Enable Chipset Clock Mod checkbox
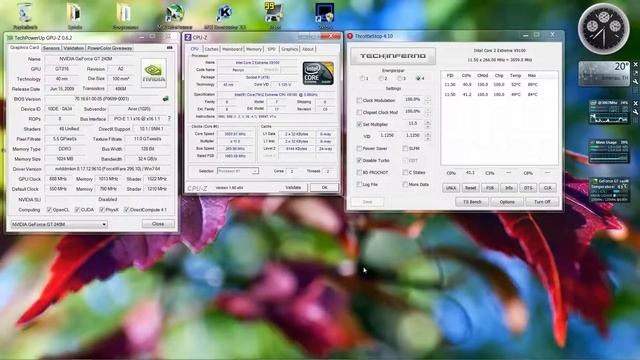This screenshot has width=640, height=360. click(x=359, y=112)
